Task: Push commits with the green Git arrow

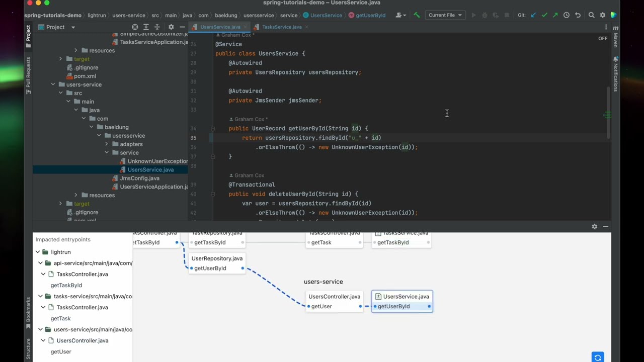Action: tap(555, 15)
